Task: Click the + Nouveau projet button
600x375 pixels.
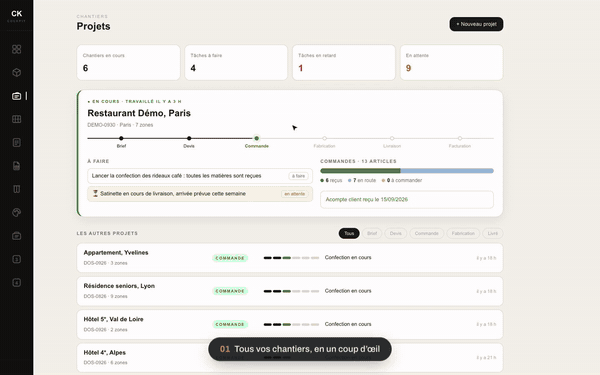Action: [476, 24]
